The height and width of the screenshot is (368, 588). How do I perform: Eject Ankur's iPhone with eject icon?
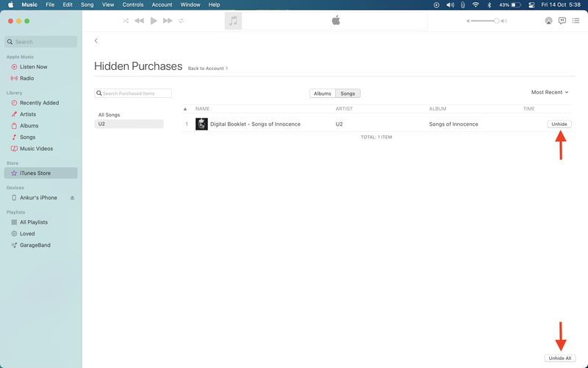(x=72, y=197)
